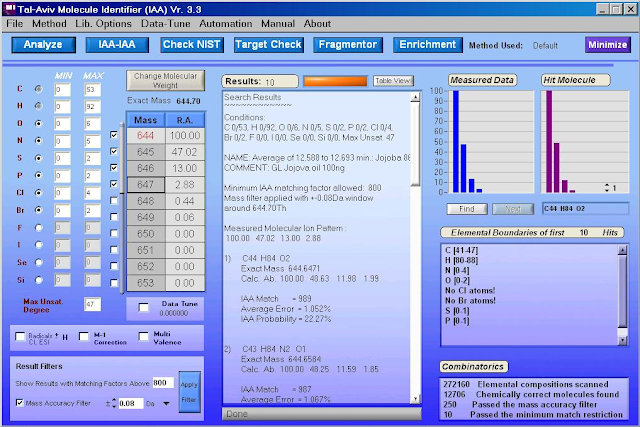
Task: Click the first result C44 H84 O2
Action: [x=266, y=258]
